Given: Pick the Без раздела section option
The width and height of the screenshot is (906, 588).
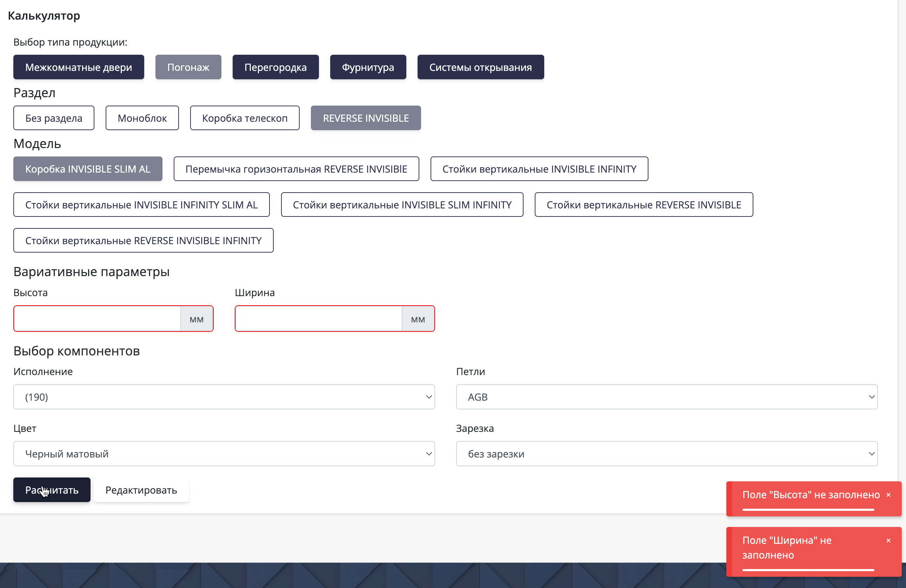Looking at the screenshot, I should 54,118.
